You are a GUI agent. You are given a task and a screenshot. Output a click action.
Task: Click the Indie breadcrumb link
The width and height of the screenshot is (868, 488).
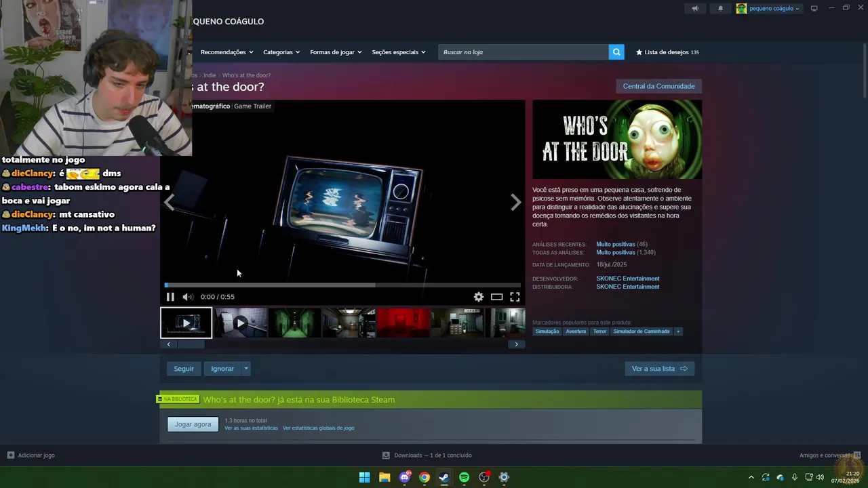click(x=210, y=75)
